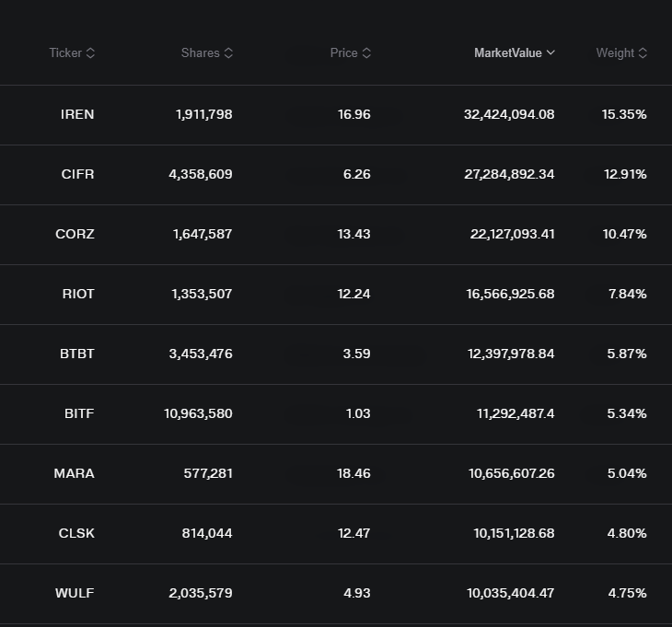Click price 6.26 in CIFR row
The height and width of the screenshot is (627, 672).
pyautogui.click(x=356, y=174)
